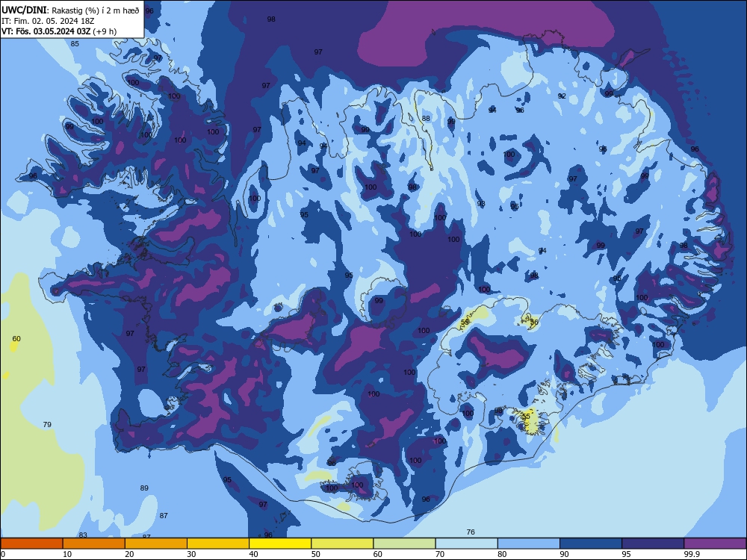This screenshot has height=560, width=747.
Task: Click the humidity value 55 in the yellow patch
Action: pyautogui.click(x=526, y=416)
